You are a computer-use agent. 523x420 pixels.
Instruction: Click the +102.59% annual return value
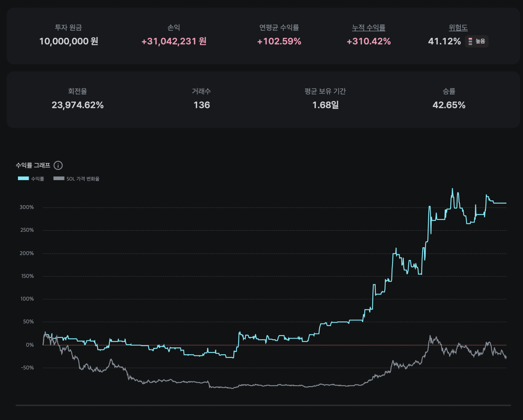[279, 41]
